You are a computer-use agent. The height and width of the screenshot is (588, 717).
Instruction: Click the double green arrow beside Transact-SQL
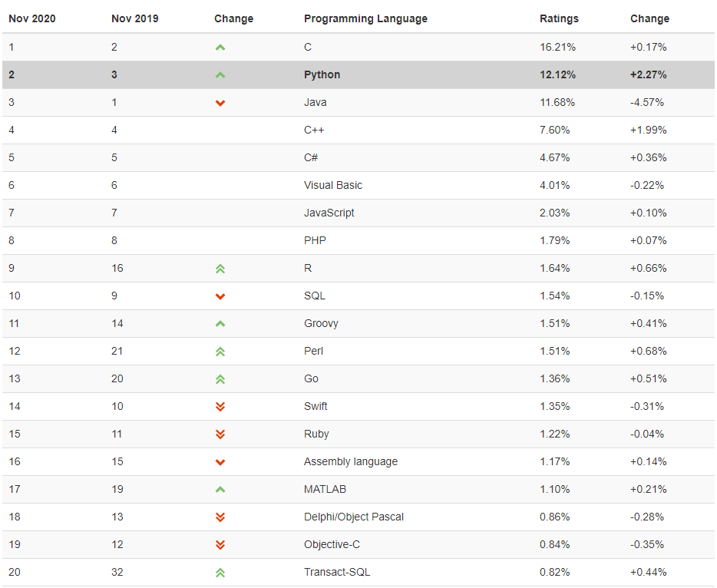pyautogui.click(x=220, y=573)
